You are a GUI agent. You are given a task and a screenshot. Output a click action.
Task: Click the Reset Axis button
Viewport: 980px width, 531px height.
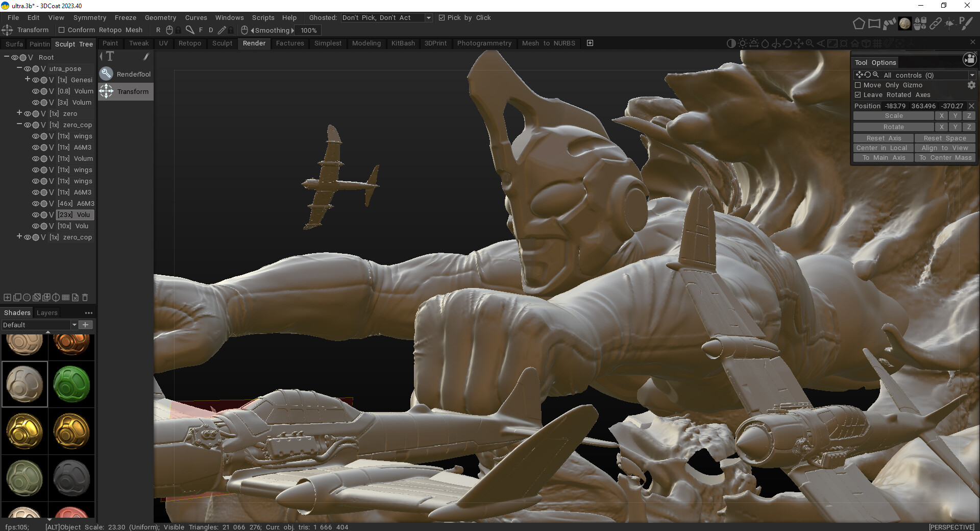883,138
